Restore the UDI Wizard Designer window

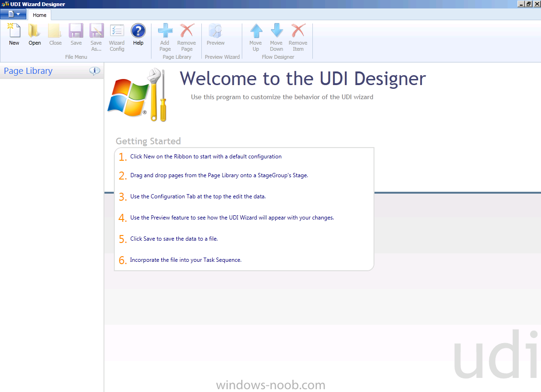click(529, 4)
